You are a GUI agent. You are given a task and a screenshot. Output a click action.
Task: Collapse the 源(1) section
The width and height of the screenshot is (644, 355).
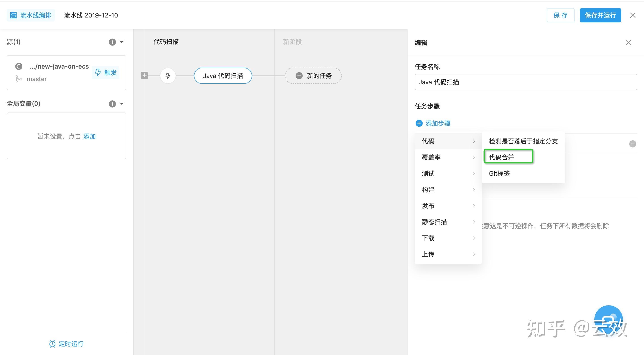(122, 42)
